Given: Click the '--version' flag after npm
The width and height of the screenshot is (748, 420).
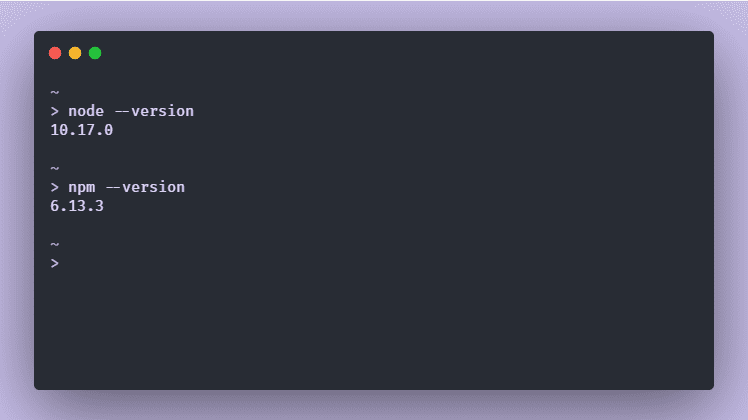Looking at the screenshot, I should [x=145, y=187].
